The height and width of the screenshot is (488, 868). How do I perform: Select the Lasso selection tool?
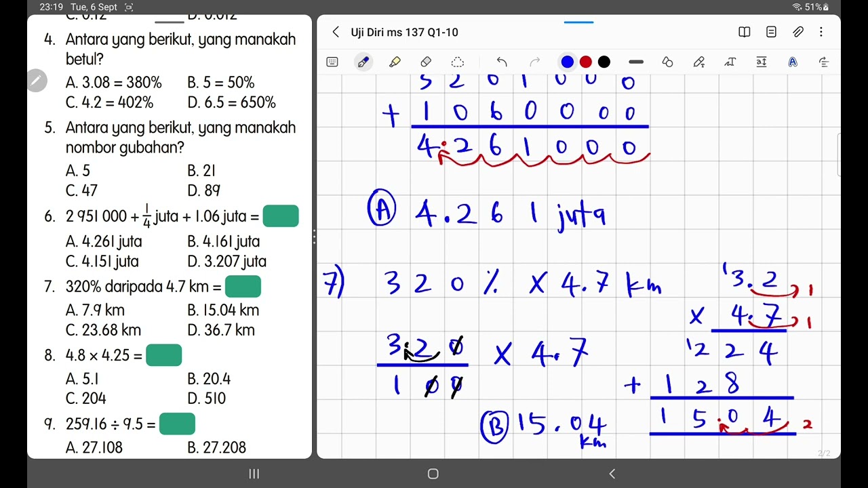click(458, 62)
